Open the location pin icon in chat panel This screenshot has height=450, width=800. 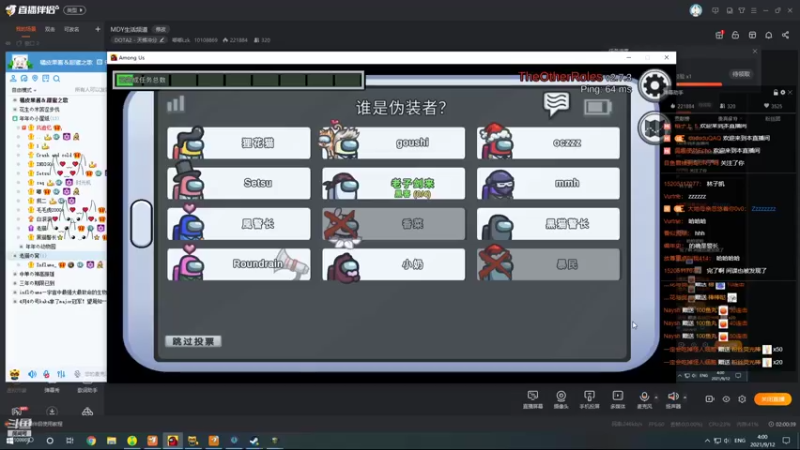[35, 79]
